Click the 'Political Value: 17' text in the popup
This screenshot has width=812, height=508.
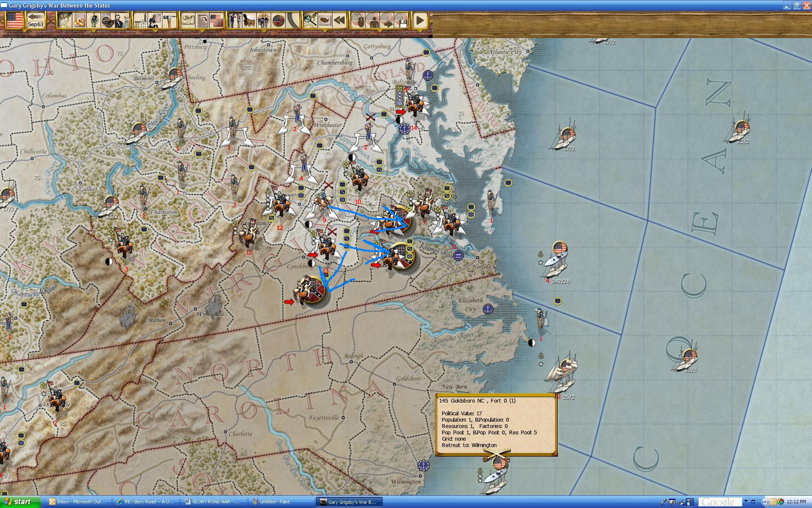click(x=462, y=413)
